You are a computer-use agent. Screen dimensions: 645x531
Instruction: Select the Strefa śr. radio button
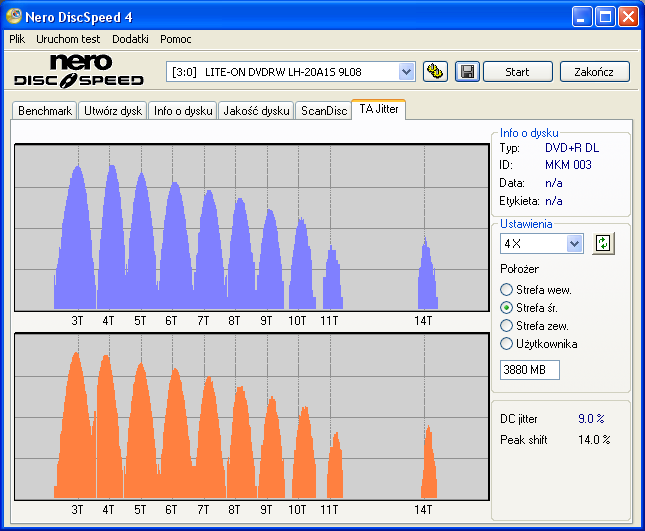coord(506,308)
